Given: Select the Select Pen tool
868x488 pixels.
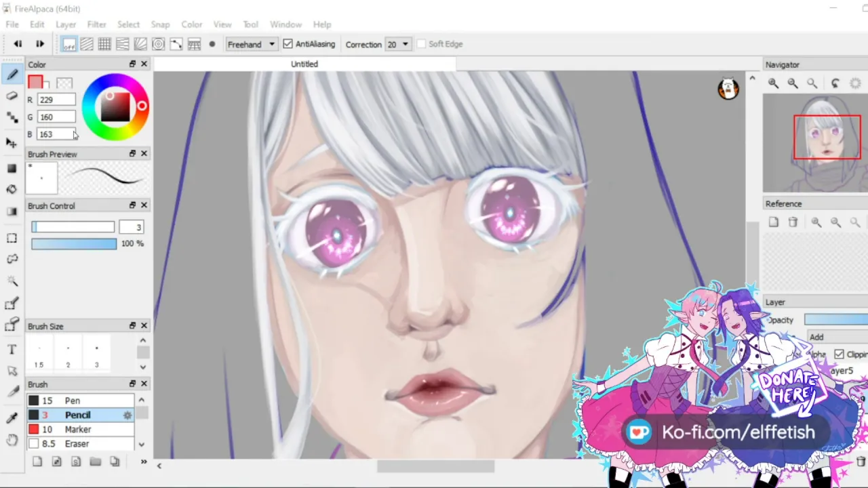Looking at the screenshot, I should point(12,304).
